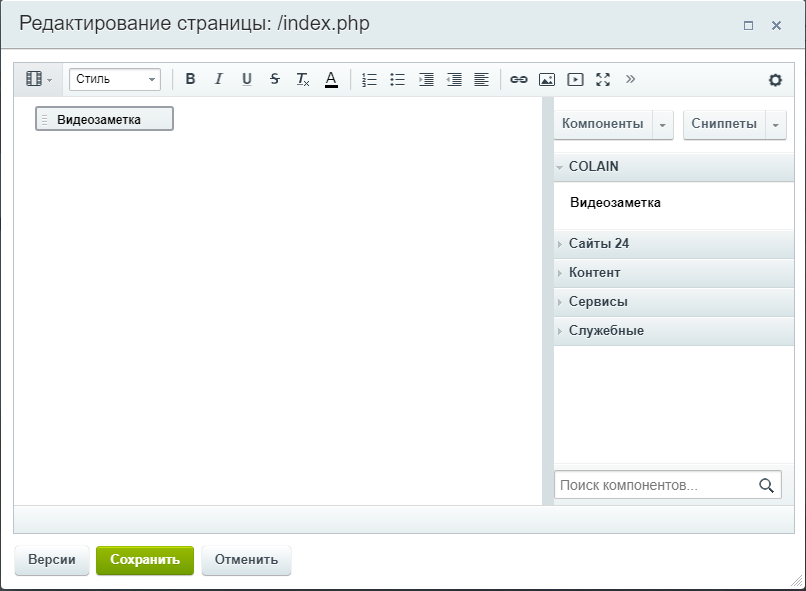Image resolution: width=806 pixels, height=591 pixels.
Task: Toggle underline formatting
Action: coord(247,80)
